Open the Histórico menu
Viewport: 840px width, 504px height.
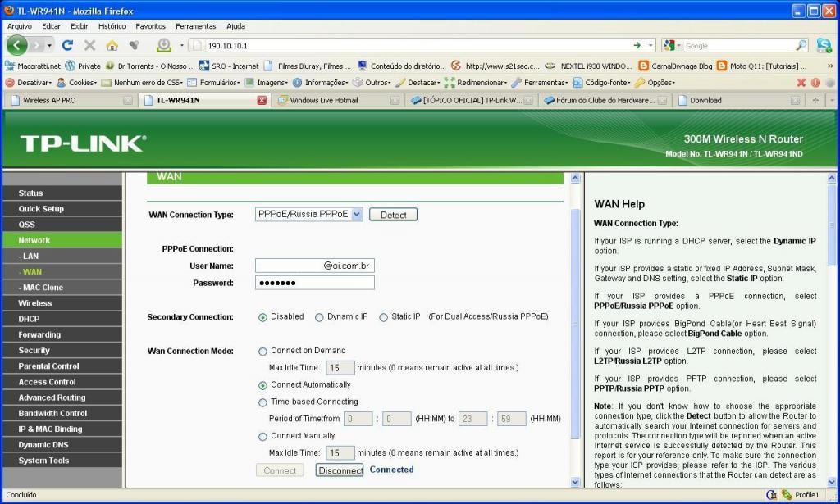(112, 26)
